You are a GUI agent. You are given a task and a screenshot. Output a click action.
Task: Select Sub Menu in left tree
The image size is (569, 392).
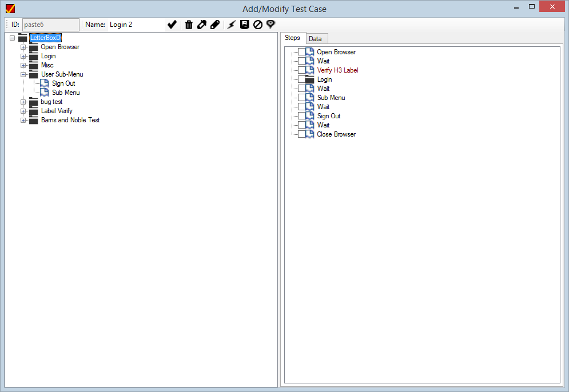coord(66,93)
